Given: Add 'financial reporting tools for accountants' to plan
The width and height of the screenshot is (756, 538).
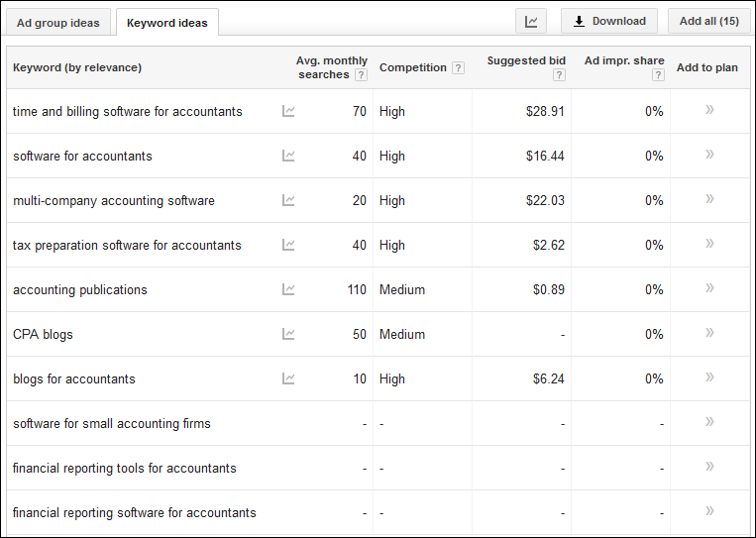Looking at the screenshot, I should coord(709,467).
